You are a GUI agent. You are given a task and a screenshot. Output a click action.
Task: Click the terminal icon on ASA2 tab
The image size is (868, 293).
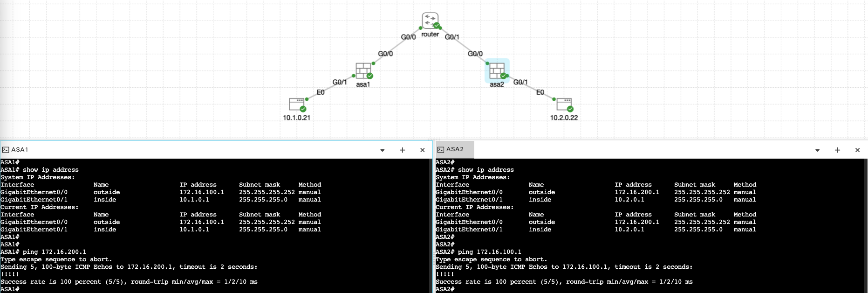[441, 149]
